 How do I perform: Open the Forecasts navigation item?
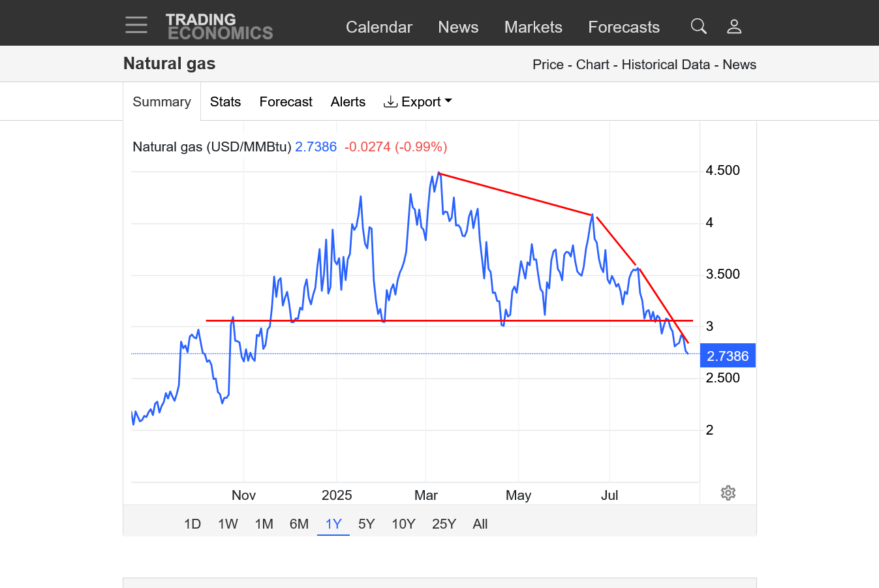click(x=623, y=27)
